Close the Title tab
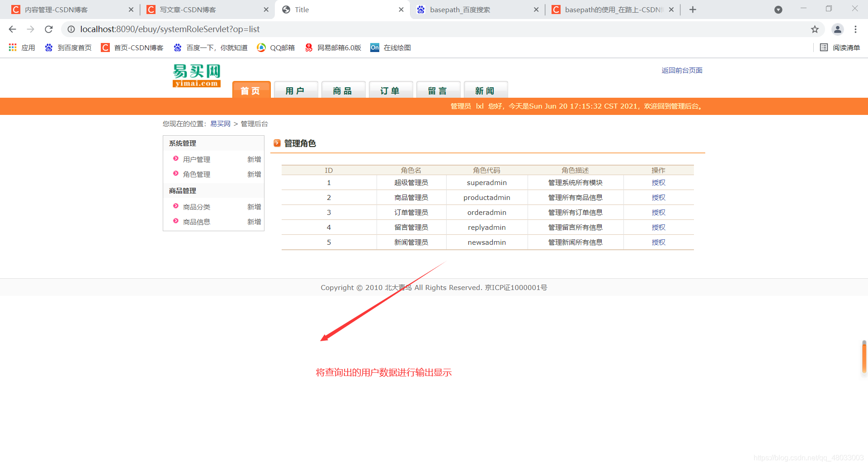 (x=401, y=10)
